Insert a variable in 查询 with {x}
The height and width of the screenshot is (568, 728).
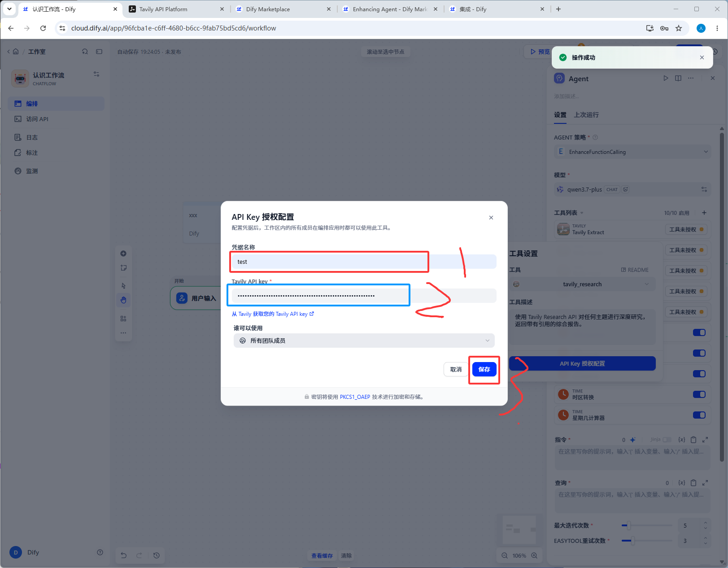[682, 483]
